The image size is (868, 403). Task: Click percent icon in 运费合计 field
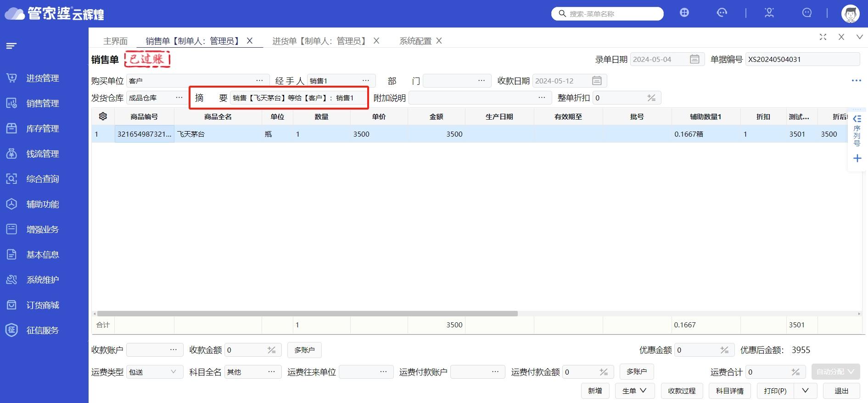click(x=795, y=372)
